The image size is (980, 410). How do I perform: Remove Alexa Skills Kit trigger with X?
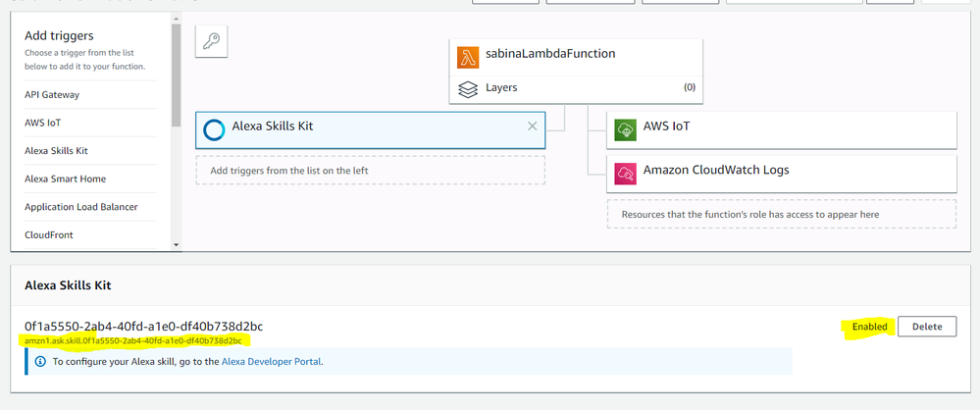click(532, 127)
